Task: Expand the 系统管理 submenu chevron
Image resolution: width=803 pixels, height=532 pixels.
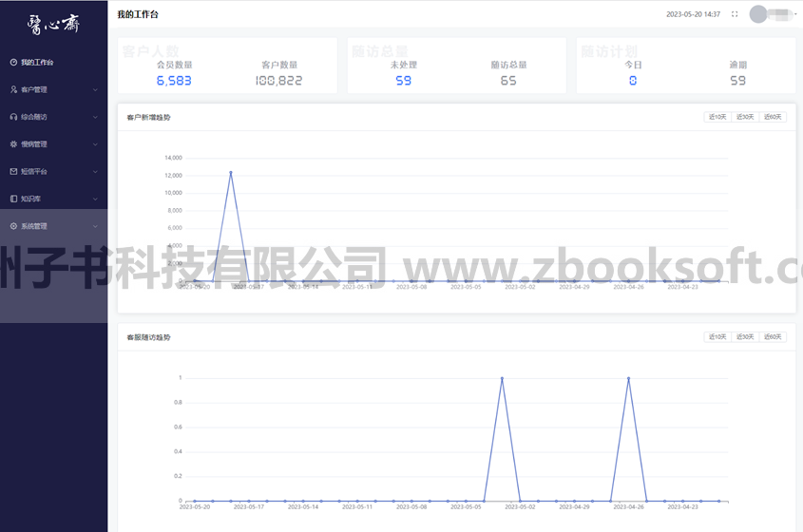Action: [95, 226]
